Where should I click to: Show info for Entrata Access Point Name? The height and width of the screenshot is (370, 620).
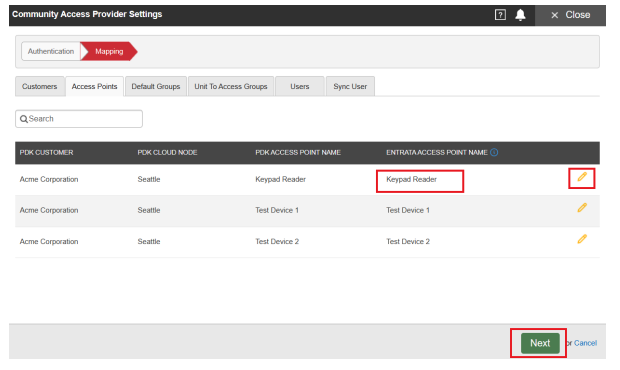click(x=494, y=153)
